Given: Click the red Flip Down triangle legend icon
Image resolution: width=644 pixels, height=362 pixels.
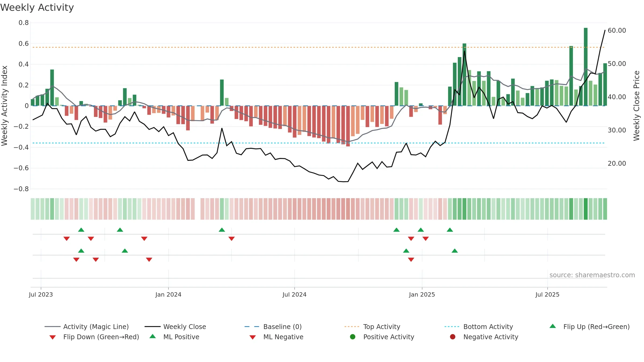Looking at the screenshot, I should pyautogui.click(x=53, y=337).
